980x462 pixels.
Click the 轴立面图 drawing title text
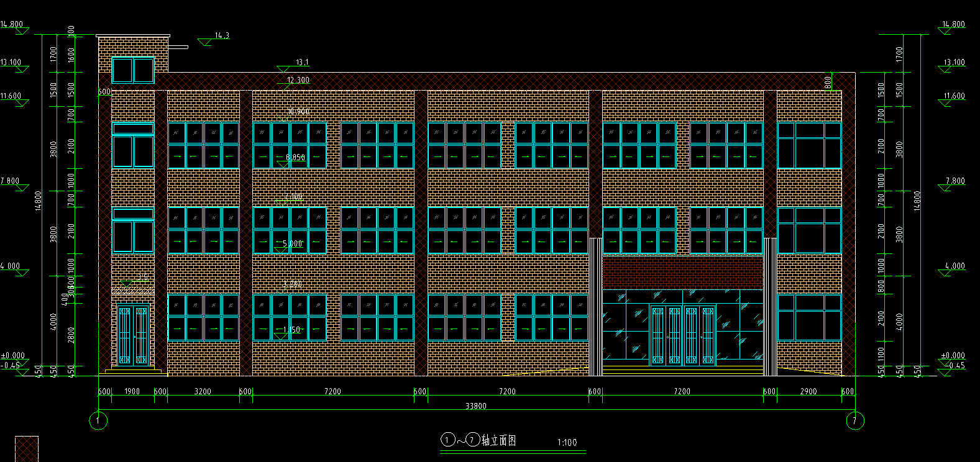click(498, 441)
